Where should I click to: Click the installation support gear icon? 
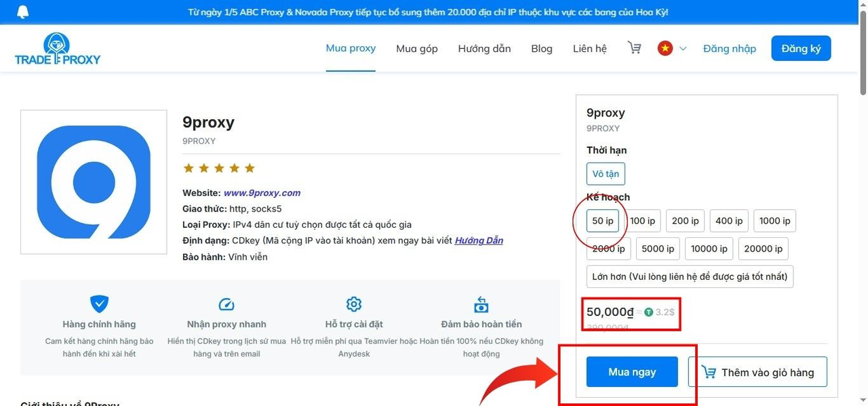click(x=353, y=304)
